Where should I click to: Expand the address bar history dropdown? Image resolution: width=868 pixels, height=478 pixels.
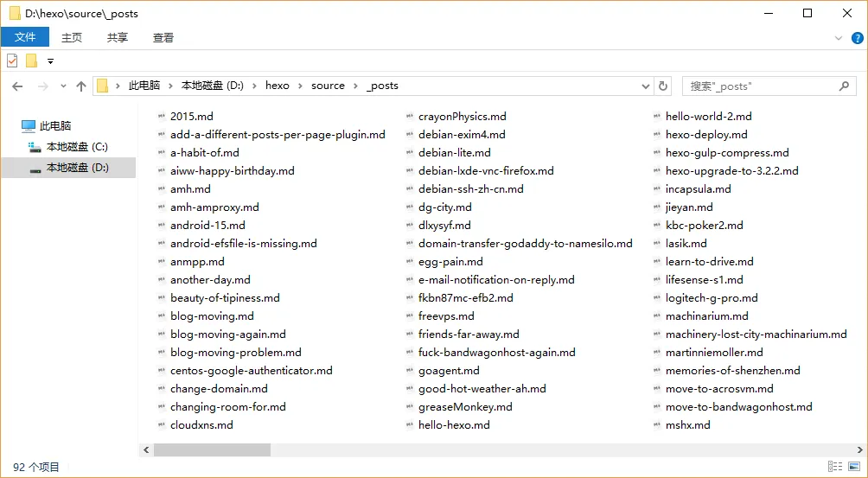646,86
